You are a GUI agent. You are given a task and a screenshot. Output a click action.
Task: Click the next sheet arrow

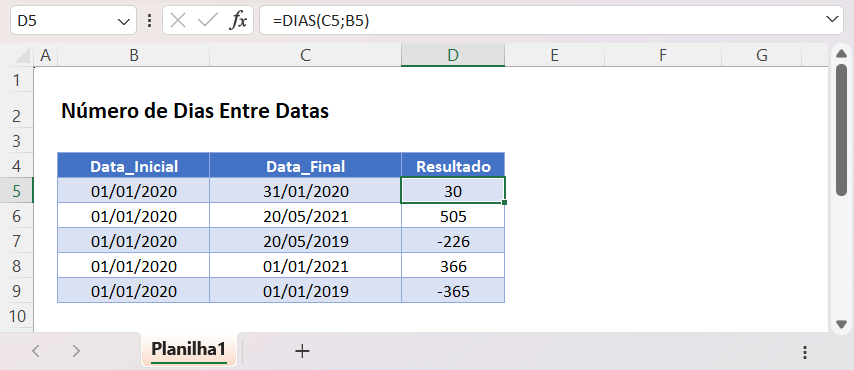(x=76, y=351)
